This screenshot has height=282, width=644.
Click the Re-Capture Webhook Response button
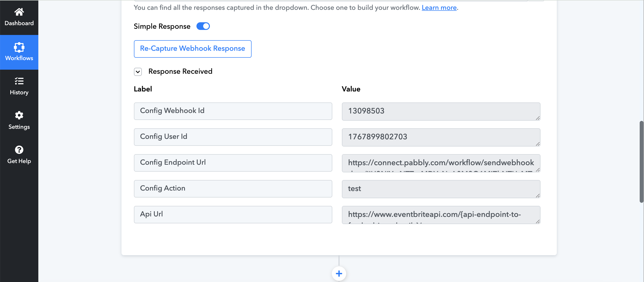point(193,48)
